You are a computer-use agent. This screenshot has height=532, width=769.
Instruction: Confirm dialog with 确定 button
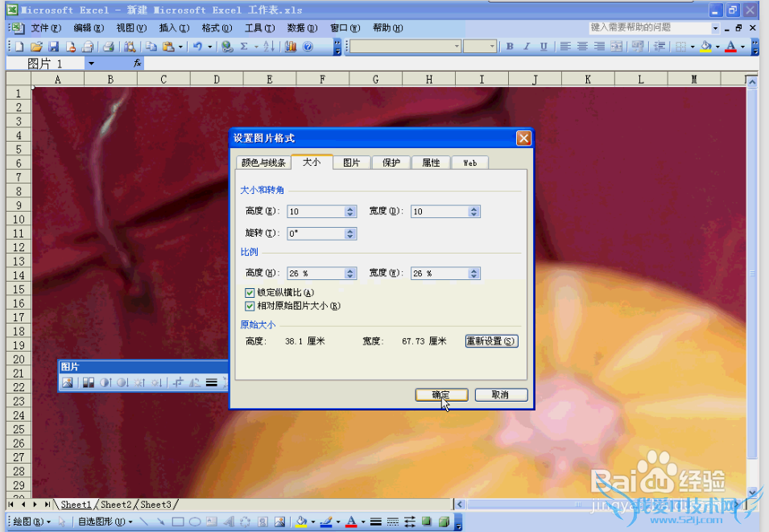[441, 394]
